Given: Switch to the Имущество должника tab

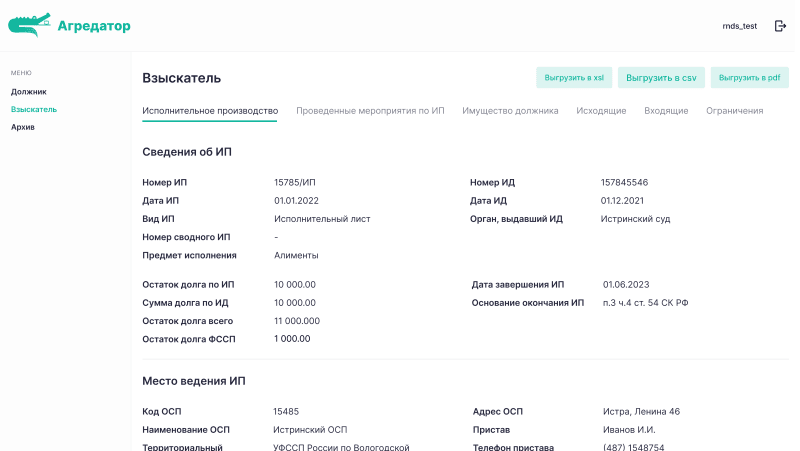Looking at the screenshot, I should pyautogui.click(x=510, y=111).
